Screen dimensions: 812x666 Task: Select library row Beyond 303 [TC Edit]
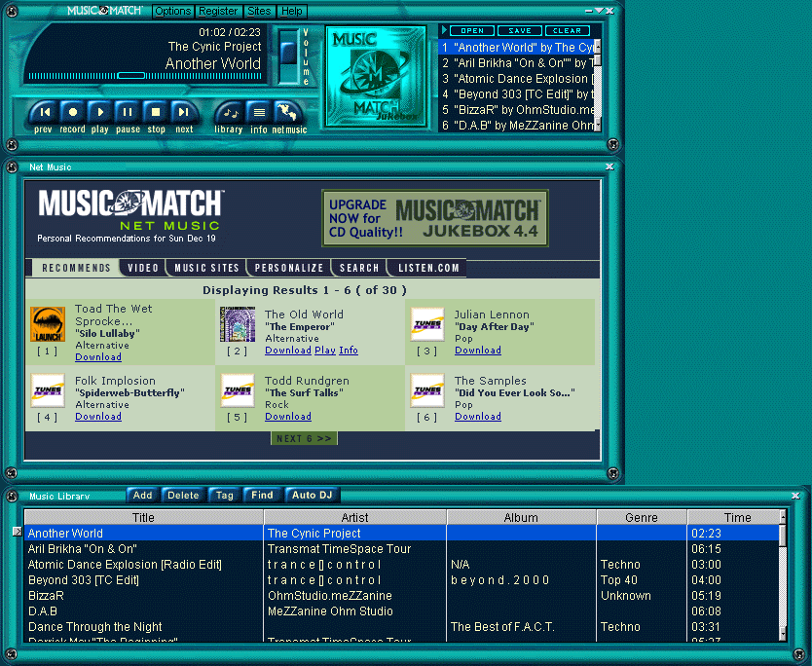click(x=402, y=580)
